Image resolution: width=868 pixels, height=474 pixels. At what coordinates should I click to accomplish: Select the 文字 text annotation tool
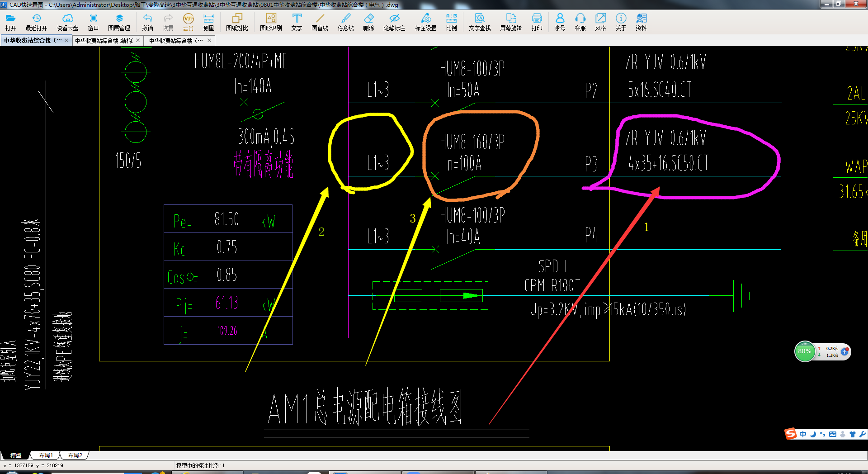pos(297,22)
